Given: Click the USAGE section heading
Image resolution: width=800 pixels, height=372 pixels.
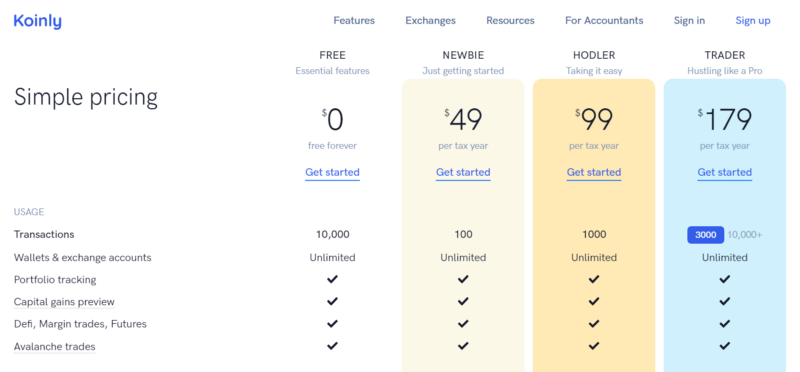Looking at the screenshot, I should click(x=29, y=212).
